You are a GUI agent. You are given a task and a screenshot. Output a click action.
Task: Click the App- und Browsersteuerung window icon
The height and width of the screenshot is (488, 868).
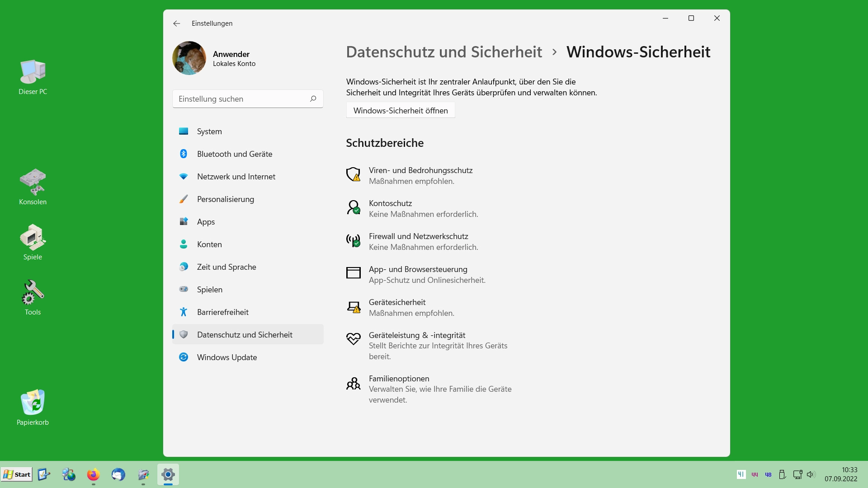pyautogui.click(x=353, y=272)
